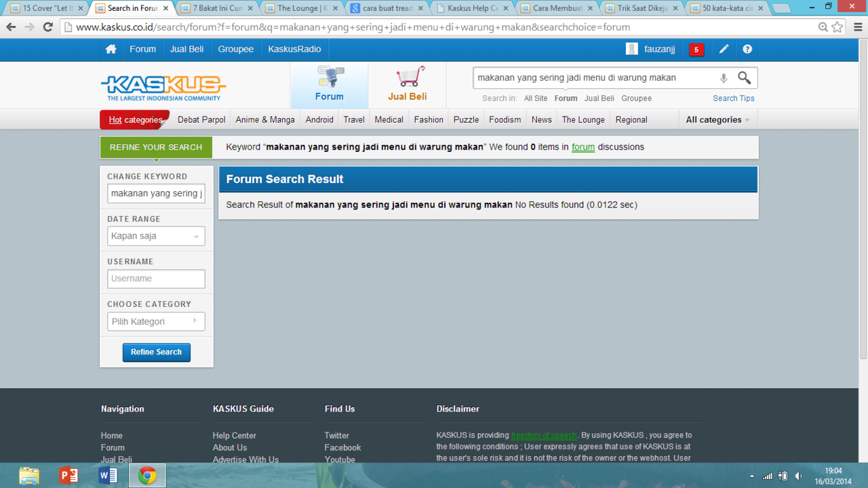Click the volume speaker tray icon

click(x=799, y=476)
